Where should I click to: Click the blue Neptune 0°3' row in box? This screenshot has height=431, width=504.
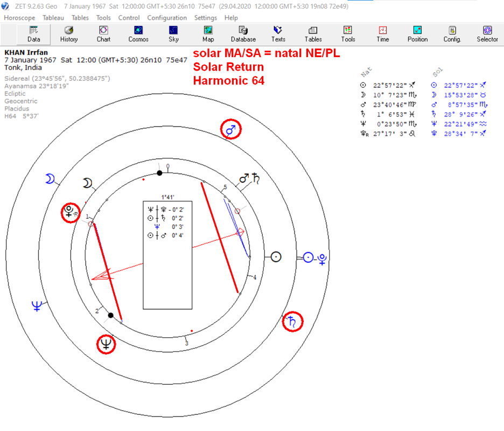[169, 227]
